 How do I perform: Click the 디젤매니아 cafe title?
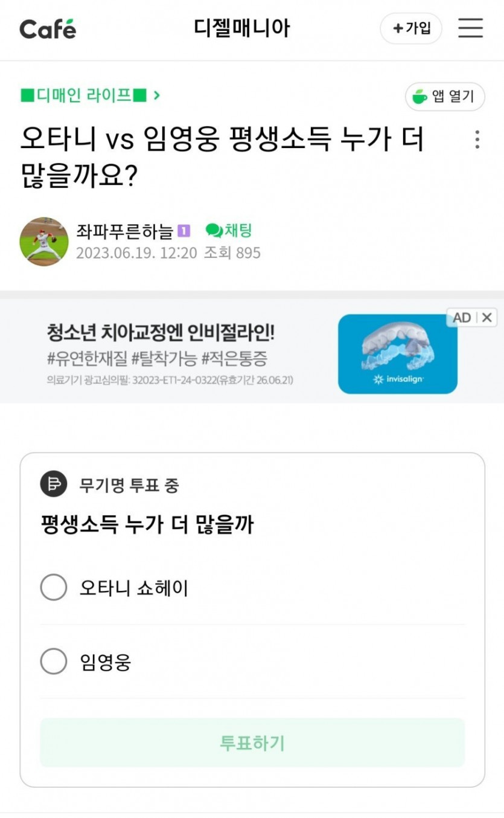242,28
